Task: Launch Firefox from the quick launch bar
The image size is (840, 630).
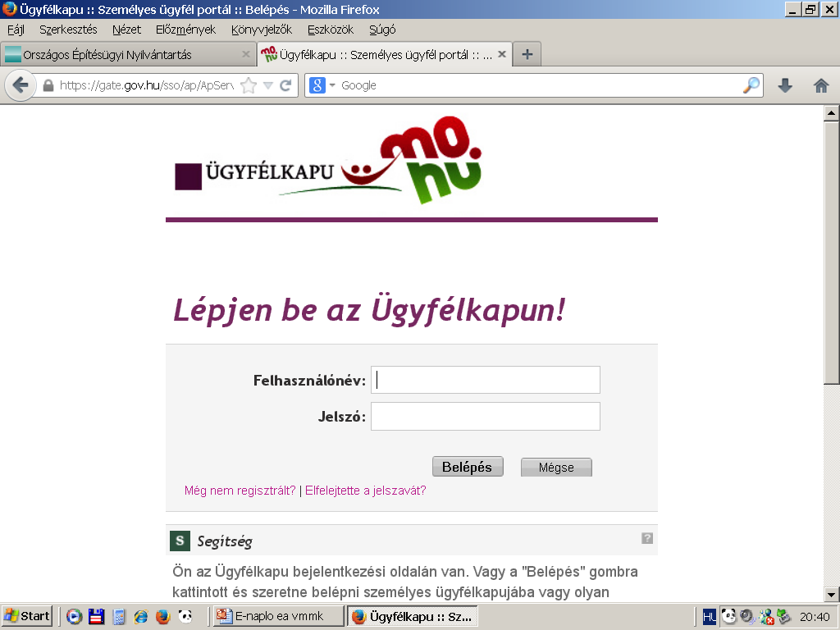Action: pos(163,617)
